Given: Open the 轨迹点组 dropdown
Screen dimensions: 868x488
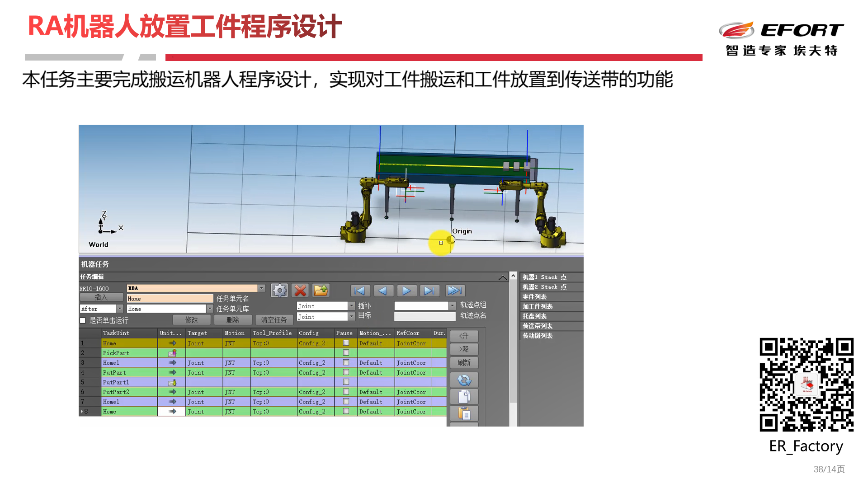Looking at the screenshot, I should [452, 305].
